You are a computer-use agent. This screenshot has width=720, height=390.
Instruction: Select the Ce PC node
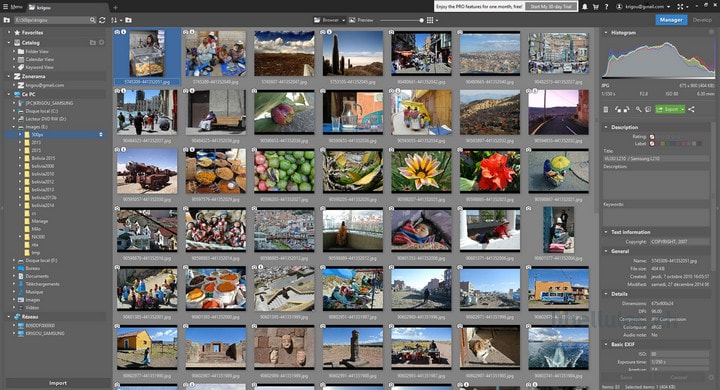[28, 94]
